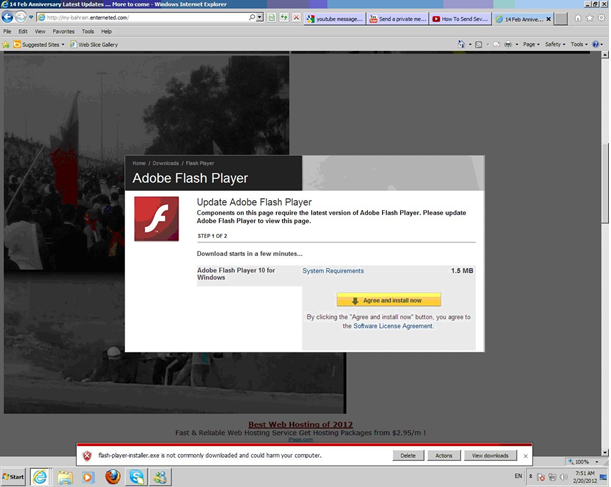Click the Home icon near the tabs
Image resolution: width=611 pixels, height=487 pixels.
click(x=578, y=18)
